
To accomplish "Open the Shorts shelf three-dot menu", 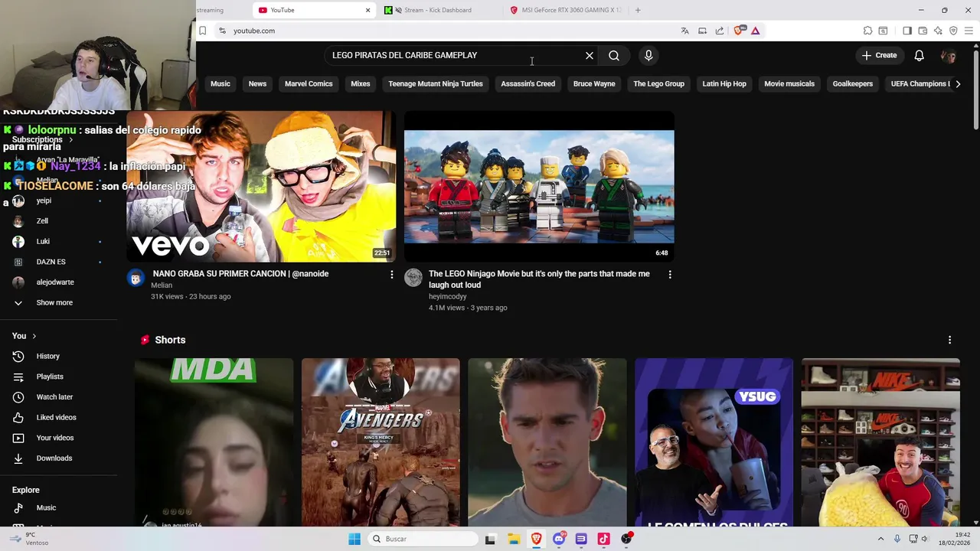I will coord(949,340).
